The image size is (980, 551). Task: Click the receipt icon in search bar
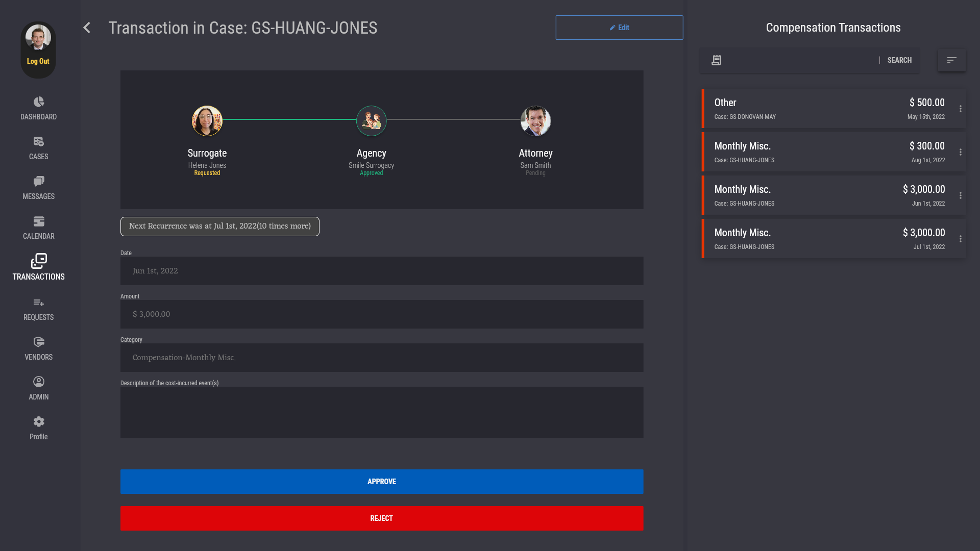click(x=716, y=60)
